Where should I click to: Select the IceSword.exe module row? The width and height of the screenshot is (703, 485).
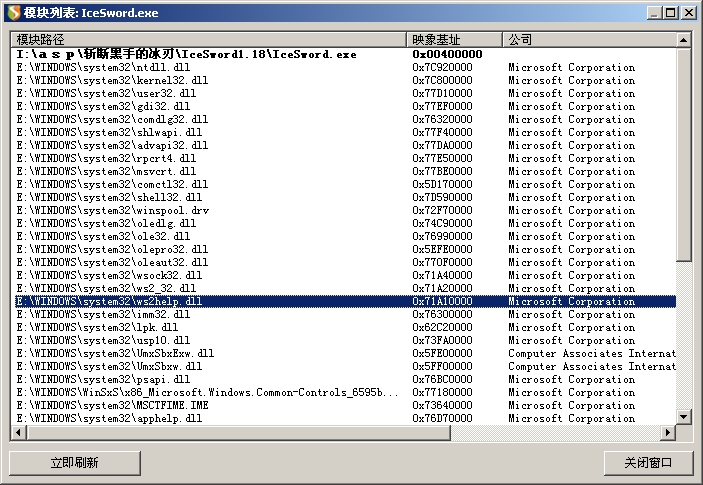344,54
